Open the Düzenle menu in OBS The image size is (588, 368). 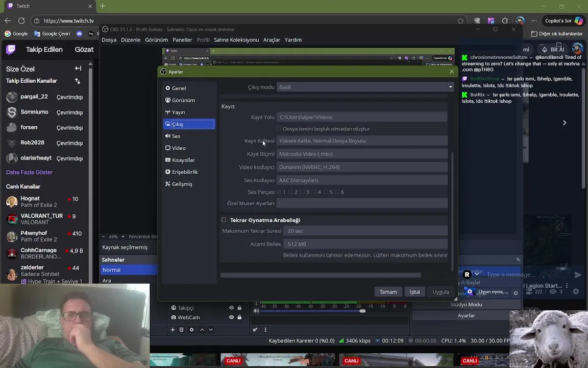(131, 40)
